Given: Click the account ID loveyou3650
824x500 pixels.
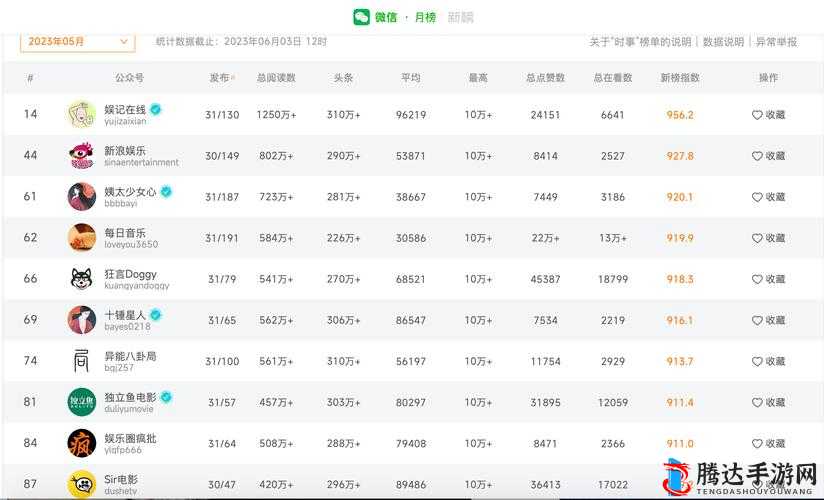Looking at the screenshot, I should click(131, 244).
